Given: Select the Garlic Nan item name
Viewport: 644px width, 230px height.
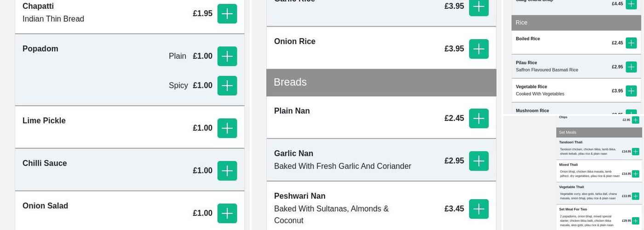Looking at the screenshot, I should [293, 154].
